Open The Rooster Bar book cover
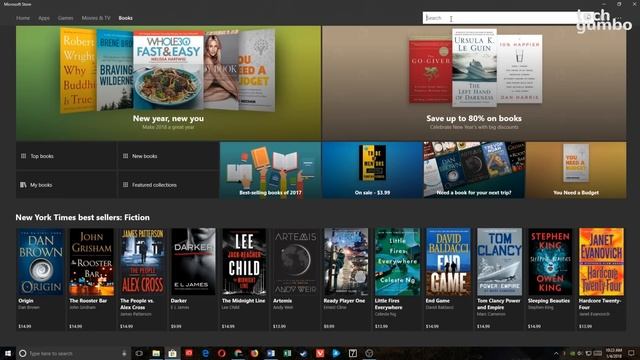The image size is (640, 360). point(91,262)
